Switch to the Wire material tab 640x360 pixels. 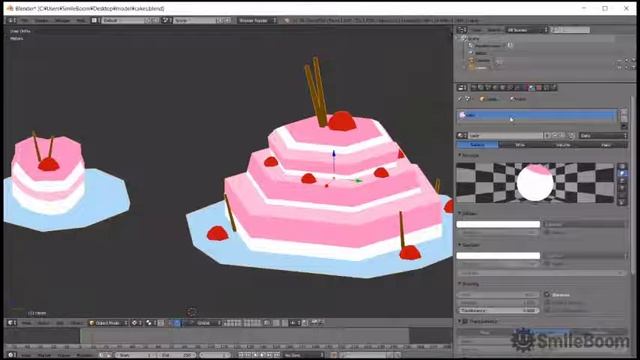click(x=520, y=145)
